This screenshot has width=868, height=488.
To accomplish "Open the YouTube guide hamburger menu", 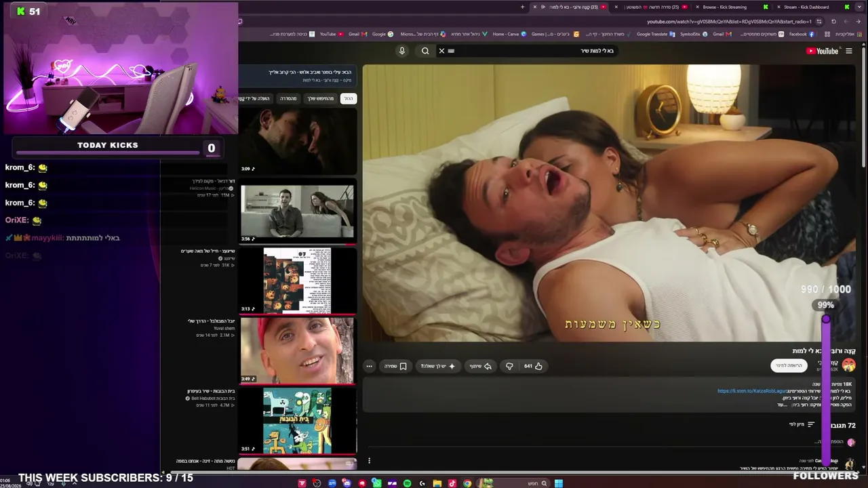I will (848, 51).
